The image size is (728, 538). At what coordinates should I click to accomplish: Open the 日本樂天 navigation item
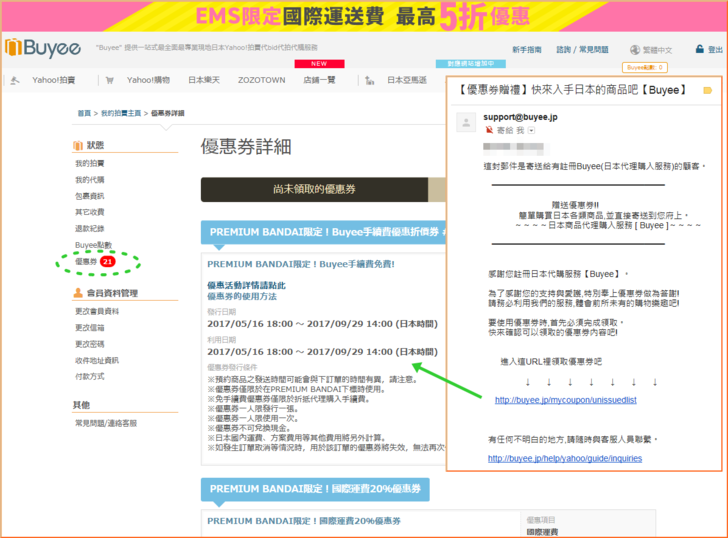[x=207, y=80]
